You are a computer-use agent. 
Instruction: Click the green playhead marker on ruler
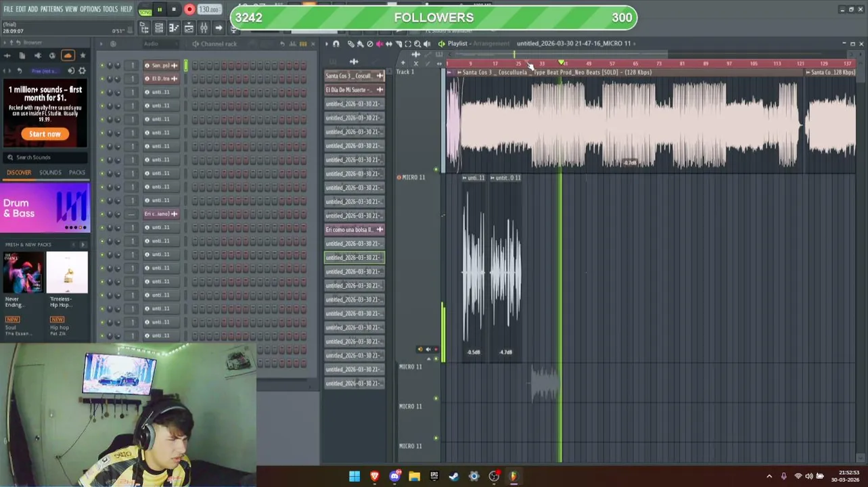[561, 63]
